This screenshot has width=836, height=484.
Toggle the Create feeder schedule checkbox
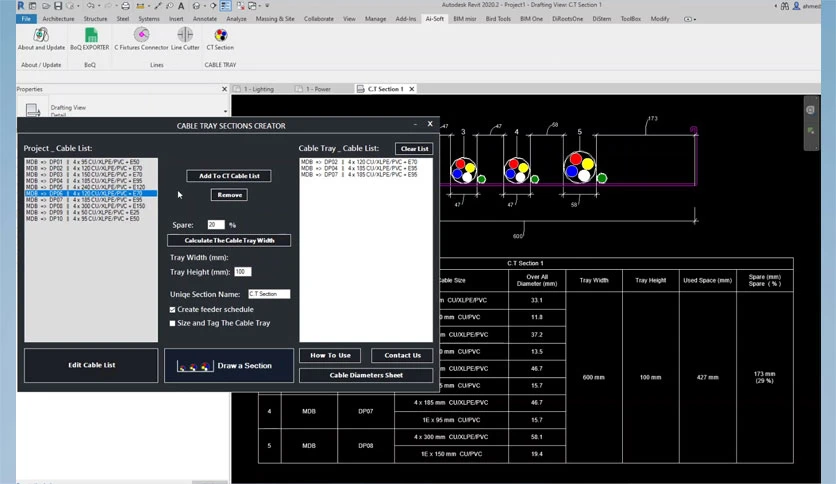coord(172,309)
